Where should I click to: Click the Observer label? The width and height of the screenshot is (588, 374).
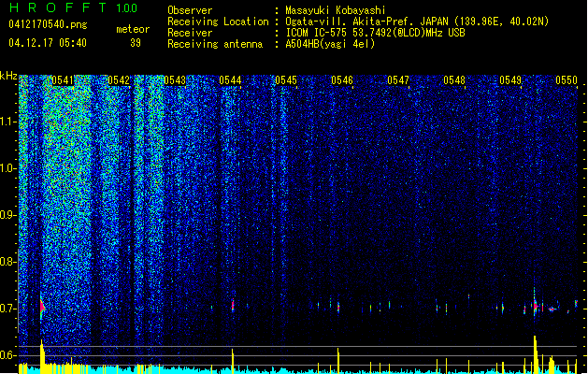tap(190, 10)
